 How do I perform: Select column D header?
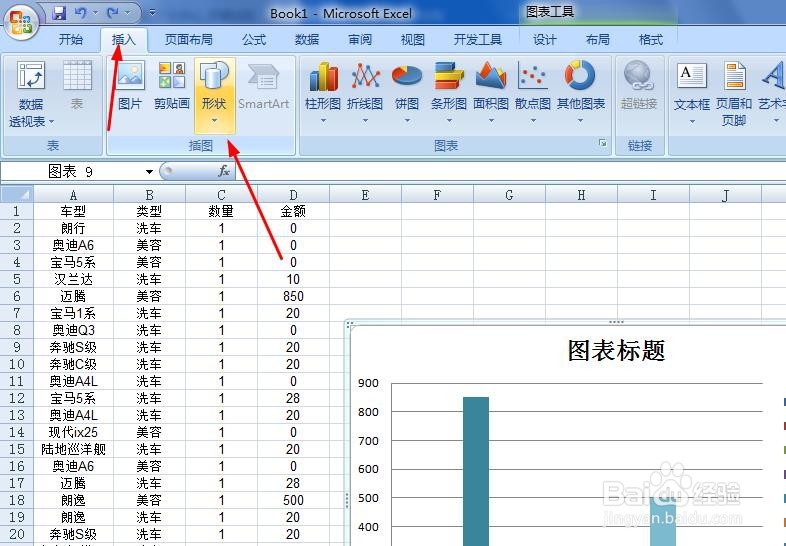click(293, 195)
